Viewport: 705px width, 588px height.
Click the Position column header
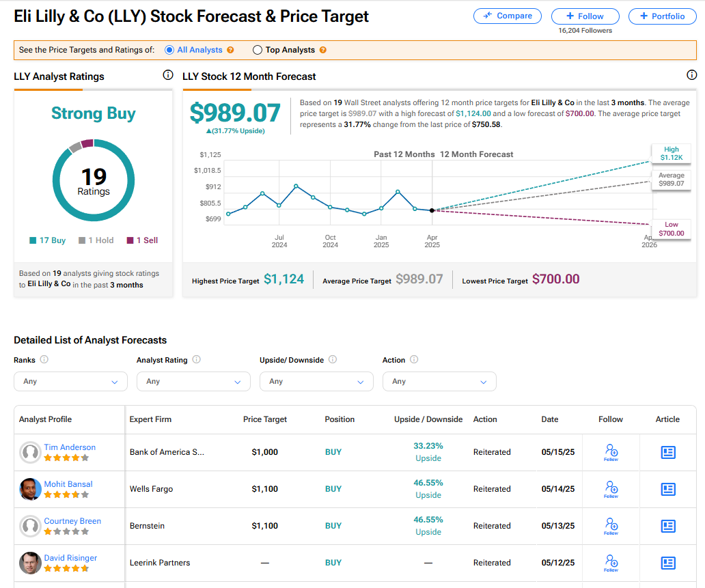[x=340, y=419]
